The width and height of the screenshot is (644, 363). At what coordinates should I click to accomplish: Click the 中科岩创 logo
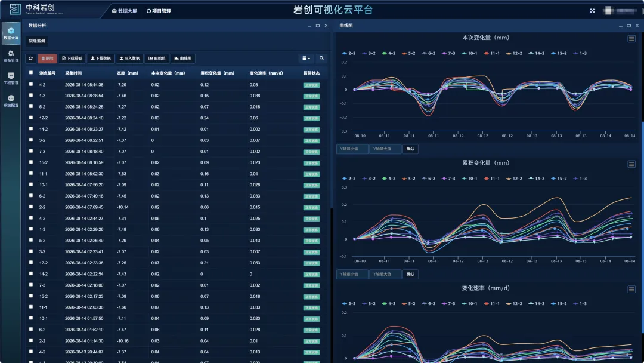click(x=37, y=9)
